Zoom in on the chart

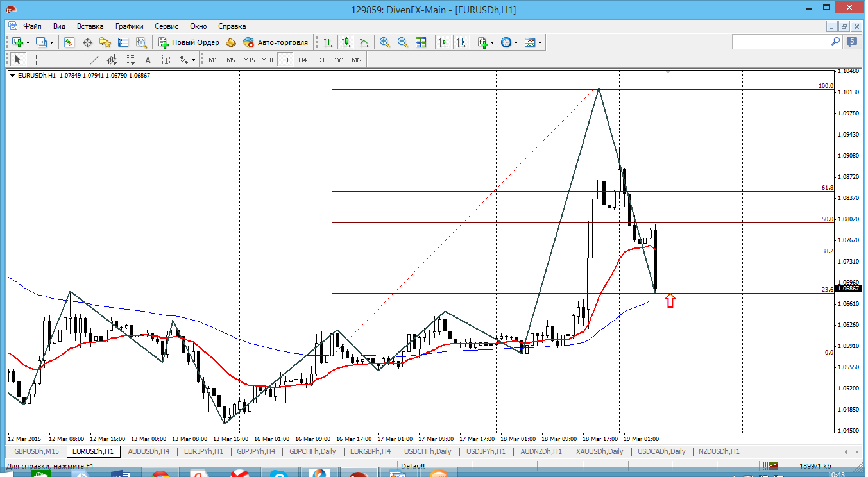pyautogui.click(x=385, y=42)
